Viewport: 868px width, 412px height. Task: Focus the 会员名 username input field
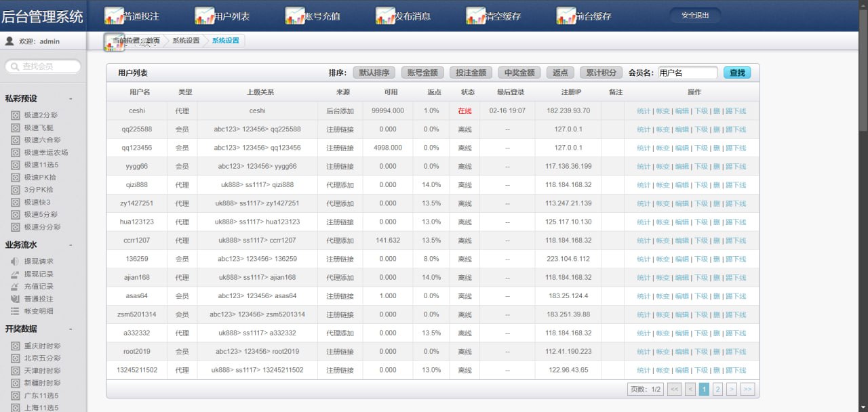687,73
